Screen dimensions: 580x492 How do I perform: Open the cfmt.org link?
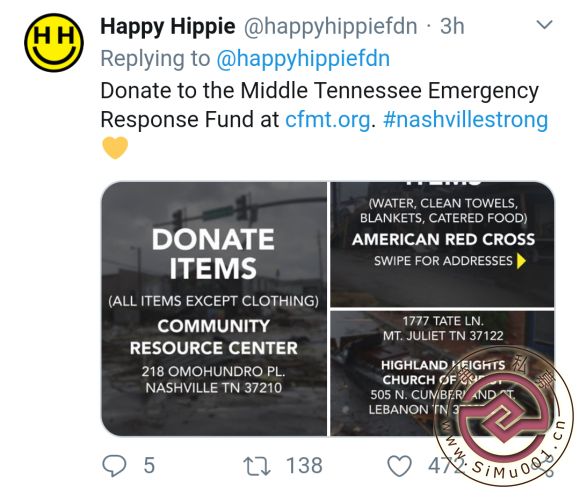click(x=328, y=120)
